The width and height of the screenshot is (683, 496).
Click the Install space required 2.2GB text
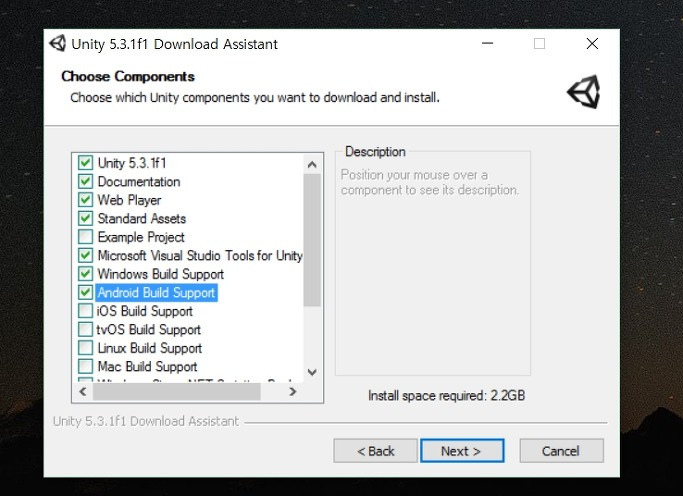(446, 395)
